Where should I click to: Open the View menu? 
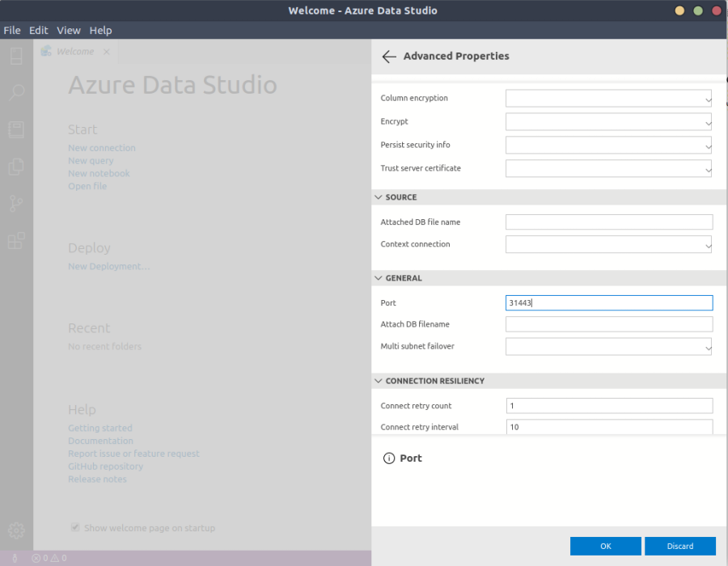[x=69, y=31]
